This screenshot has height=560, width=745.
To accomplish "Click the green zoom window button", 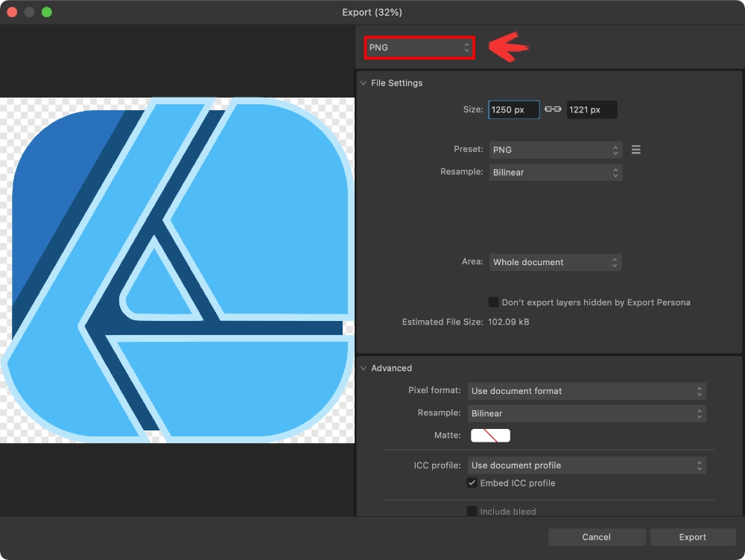I will pos(46,12).
